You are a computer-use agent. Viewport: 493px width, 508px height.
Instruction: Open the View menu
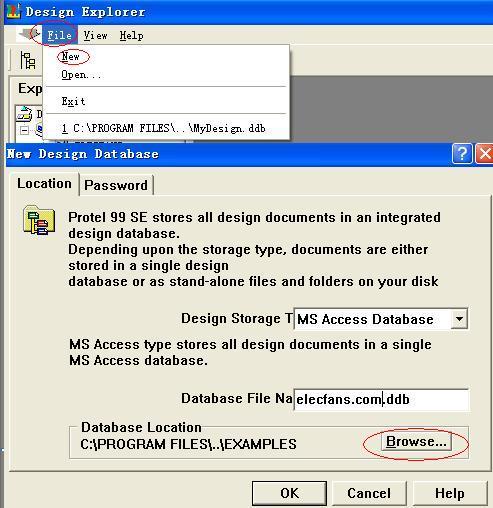(95, 35)
